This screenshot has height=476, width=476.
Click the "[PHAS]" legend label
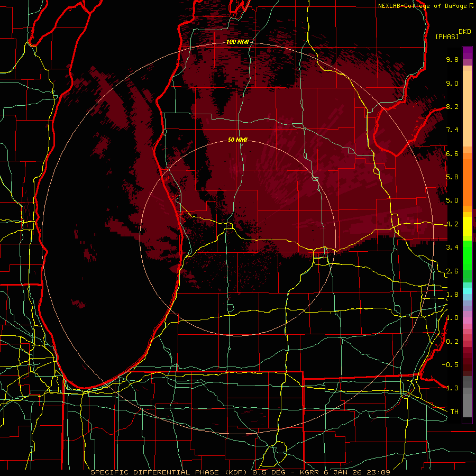click(x=447, y=36)
